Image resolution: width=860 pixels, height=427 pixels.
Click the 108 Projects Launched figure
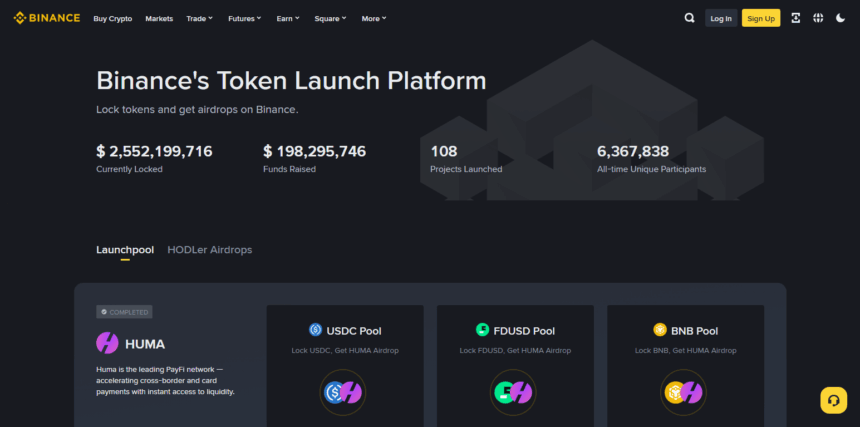pyautogui.click(x=444, y=151)
